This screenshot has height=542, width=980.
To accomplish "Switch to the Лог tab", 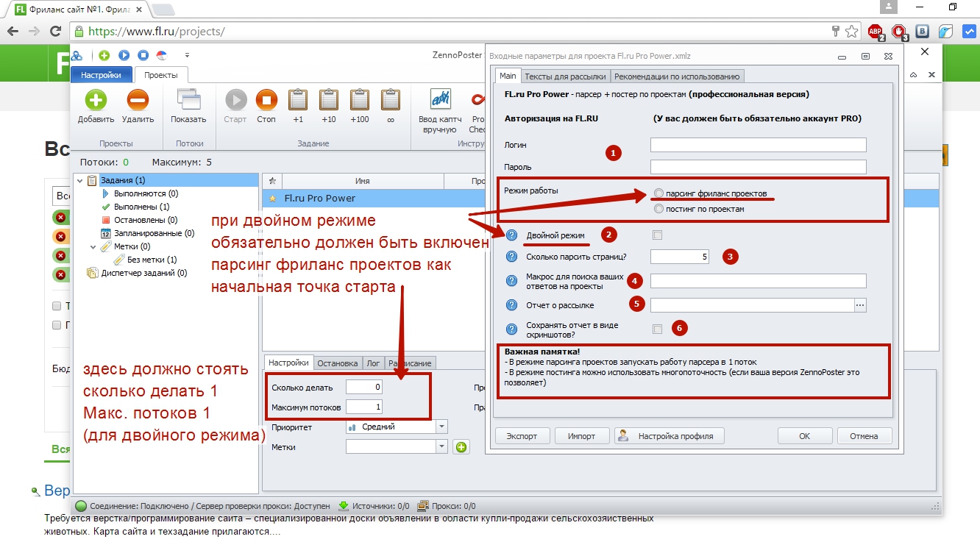I will (x=373, y=363).
